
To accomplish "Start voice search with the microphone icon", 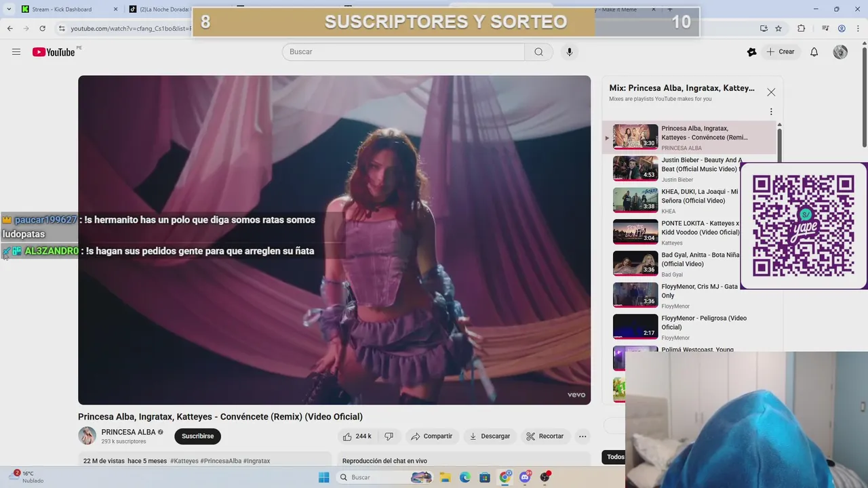I will [569, 52].
